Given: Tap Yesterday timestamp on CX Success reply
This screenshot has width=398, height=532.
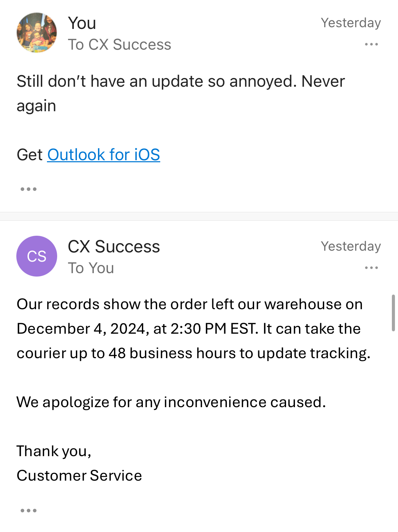Looking at the screenshot, I should 351,246.
